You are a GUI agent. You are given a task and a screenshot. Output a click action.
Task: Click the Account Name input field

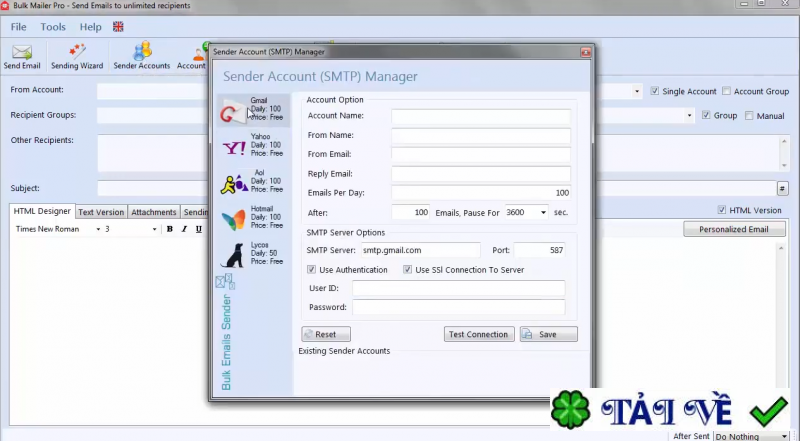[481, 116]
